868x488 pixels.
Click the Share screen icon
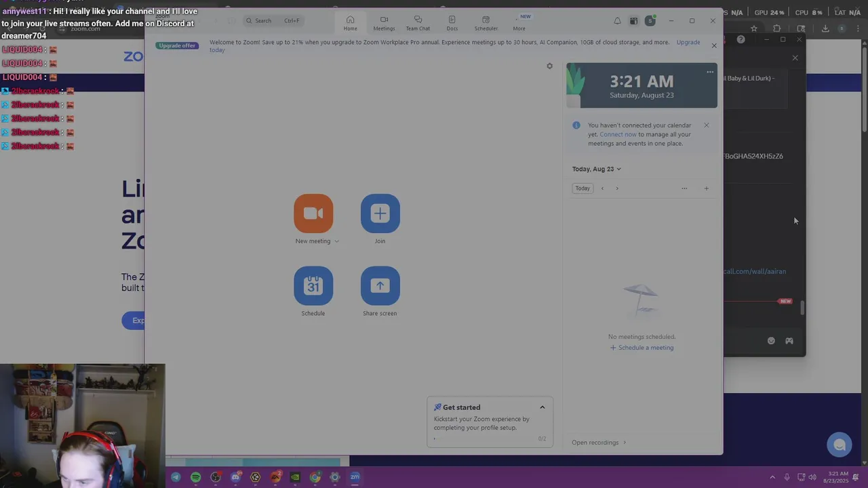tap(380, 285)
